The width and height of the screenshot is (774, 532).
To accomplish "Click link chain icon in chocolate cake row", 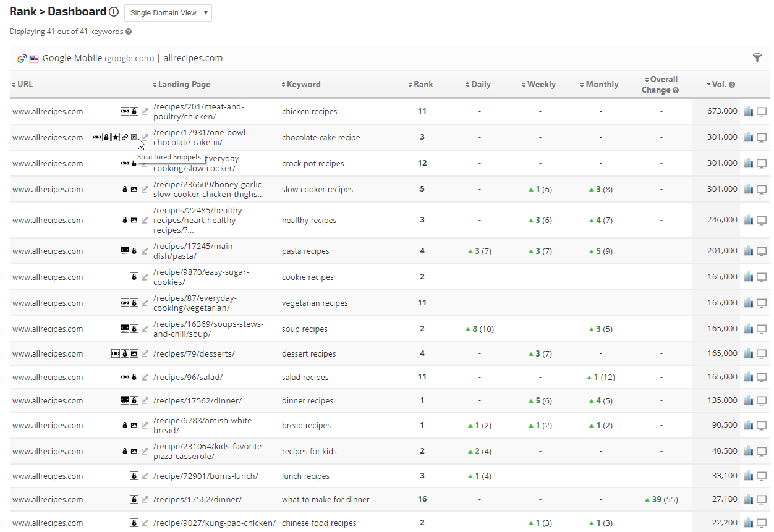I will (x=125, y=137).
